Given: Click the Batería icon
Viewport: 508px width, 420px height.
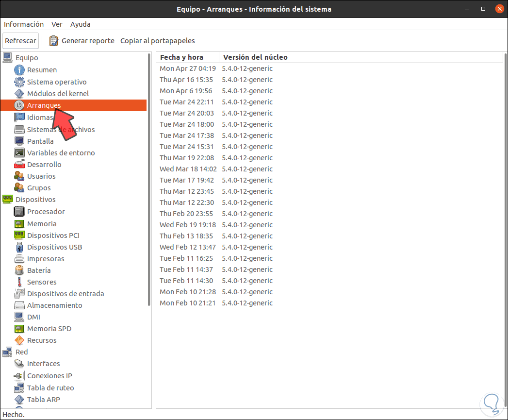Looking at the screenshot, I should 19,270.
